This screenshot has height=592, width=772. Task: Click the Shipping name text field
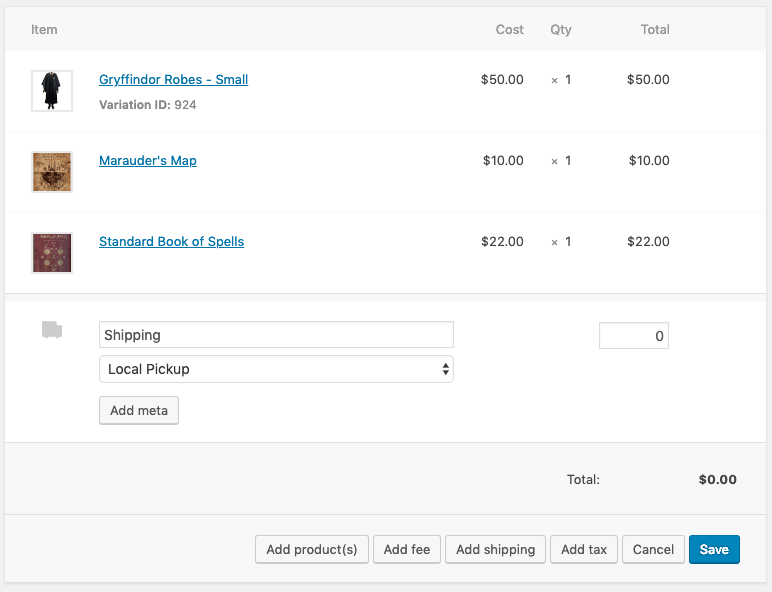coord(276,335)
